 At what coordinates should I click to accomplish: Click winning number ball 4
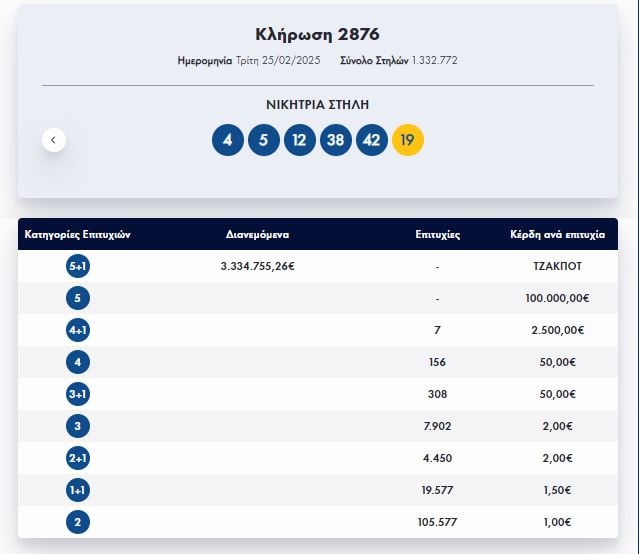[x=228, y=140]
